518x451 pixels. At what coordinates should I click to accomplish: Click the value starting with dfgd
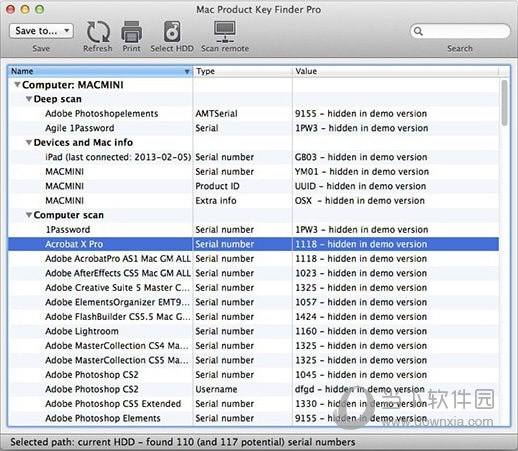[x=360, y=389]
